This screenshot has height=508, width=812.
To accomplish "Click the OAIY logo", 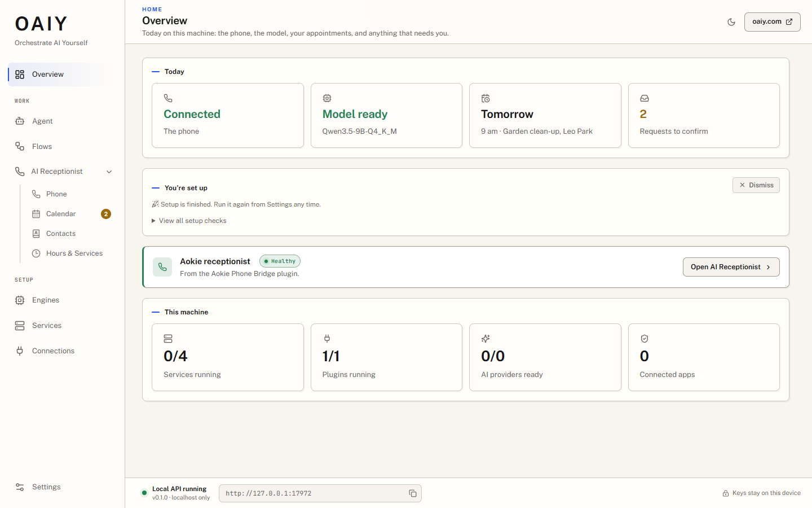I will (x=41, y=24).
